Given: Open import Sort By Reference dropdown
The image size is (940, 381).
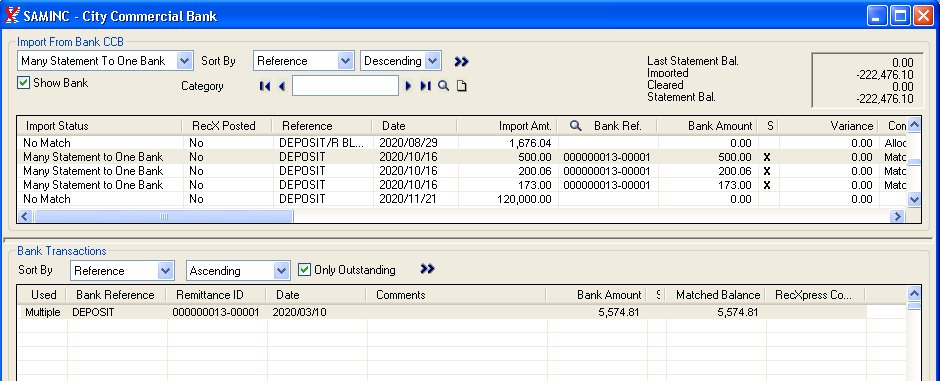Looking at the screenshot, I should pyautogui.click(x=346, y=61).
